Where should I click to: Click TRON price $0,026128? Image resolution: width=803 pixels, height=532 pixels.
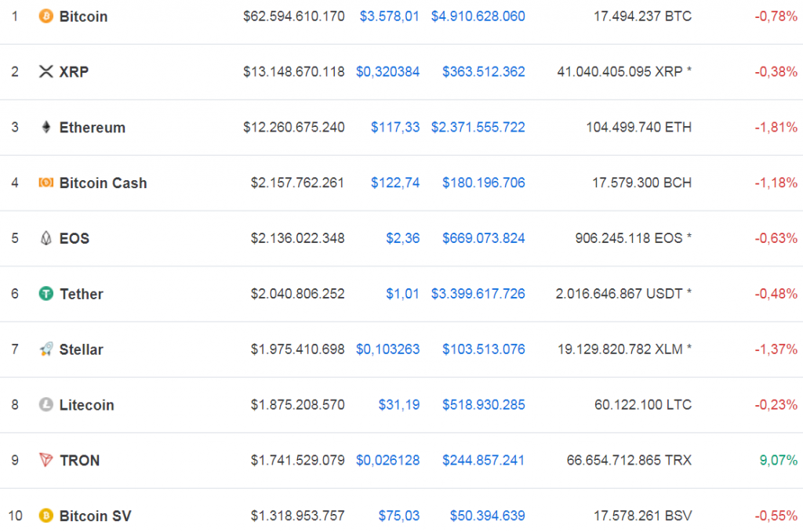point(387,461)
